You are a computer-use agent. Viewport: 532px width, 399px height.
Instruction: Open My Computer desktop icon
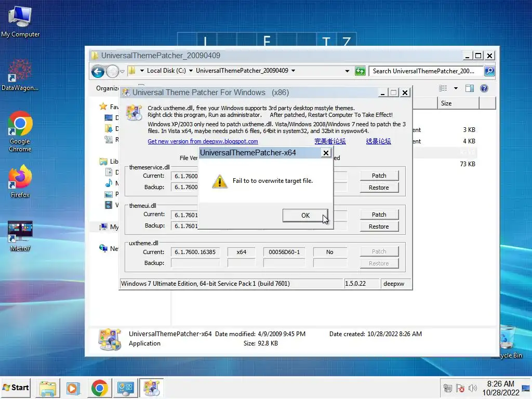pos(20,22)
